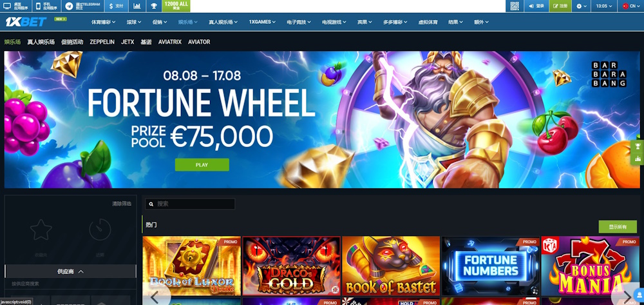Click the trophy icon in top bar

(154, 6)
